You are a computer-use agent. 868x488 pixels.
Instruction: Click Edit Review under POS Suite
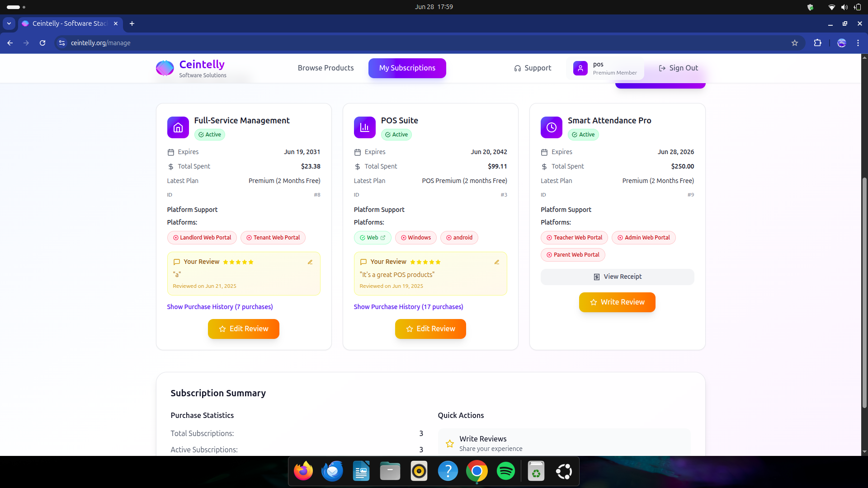coord(430,329)
